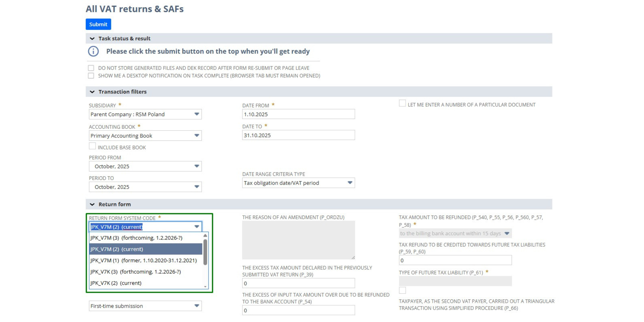Collapse the Transaction filters section

93,92
